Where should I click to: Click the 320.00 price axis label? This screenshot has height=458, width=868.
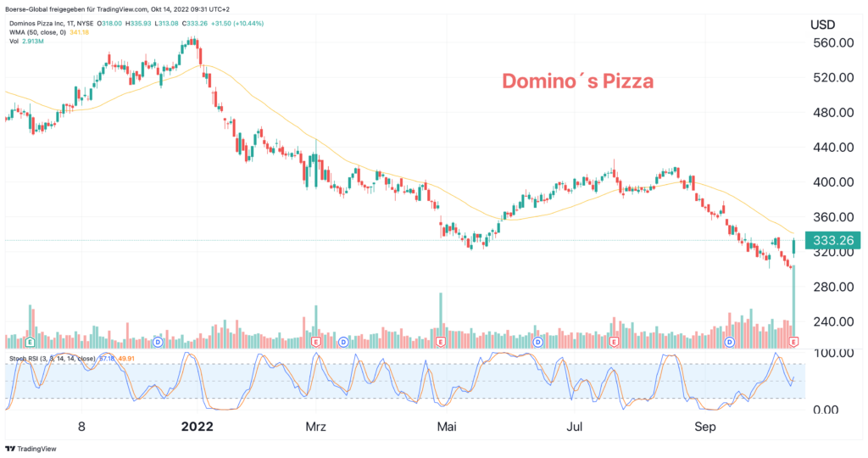pos(833,253)
